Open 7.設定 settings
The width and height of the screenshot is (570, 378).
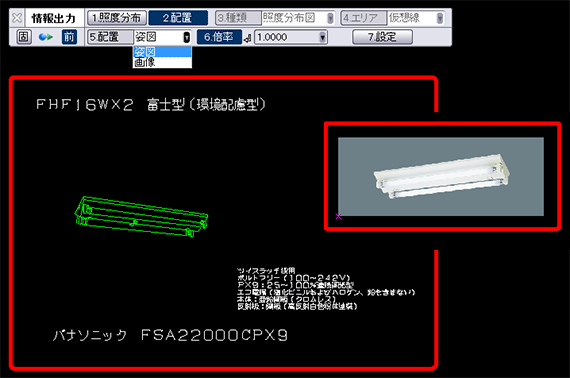pos(382,37)
